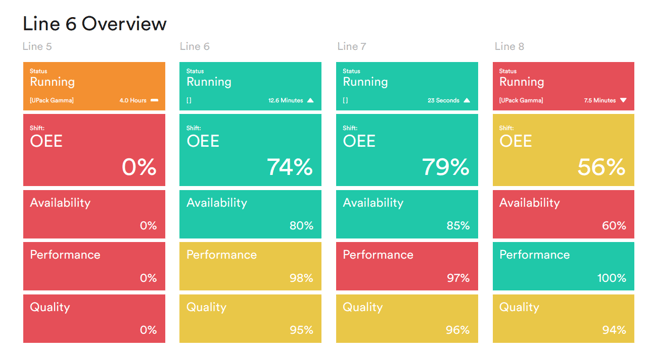Image resolution: width=650 pixels, height=360 pixels.
Task: Click the Line 7 column header
Action: tap(352, 46)
